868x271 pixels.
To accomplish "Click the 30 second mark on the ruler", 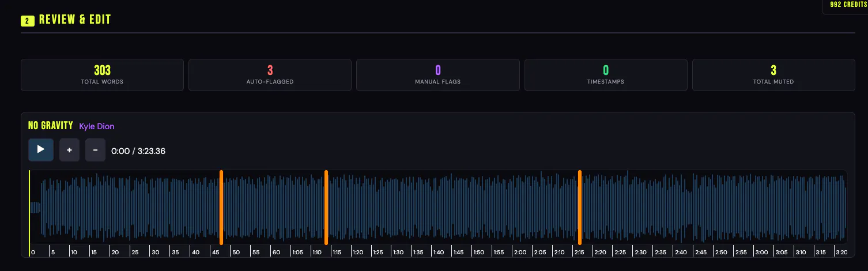I will point(156,252).
